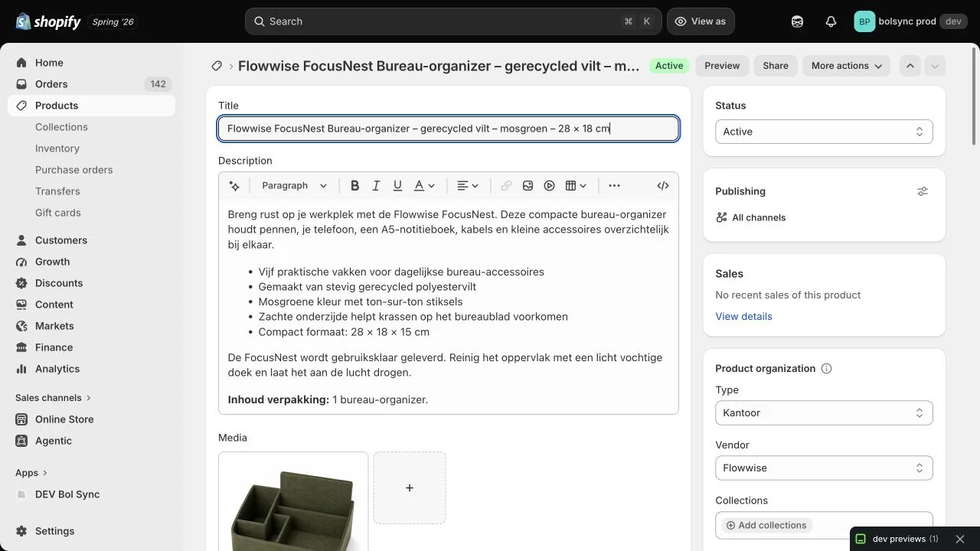The image size is (980, 551).
Task: Click inside the description text area
Action: click(449, 307)
